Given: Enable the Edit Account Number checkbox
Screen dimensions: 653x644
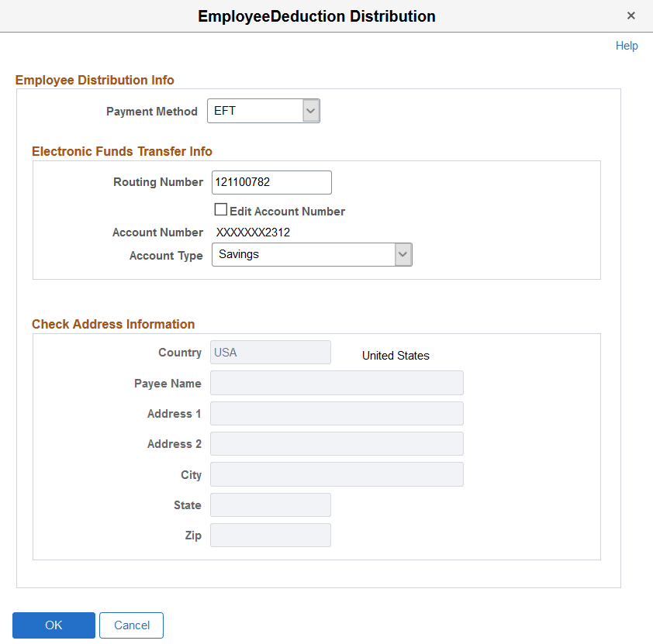Looking at the screenshot, I should pos(221,209).
